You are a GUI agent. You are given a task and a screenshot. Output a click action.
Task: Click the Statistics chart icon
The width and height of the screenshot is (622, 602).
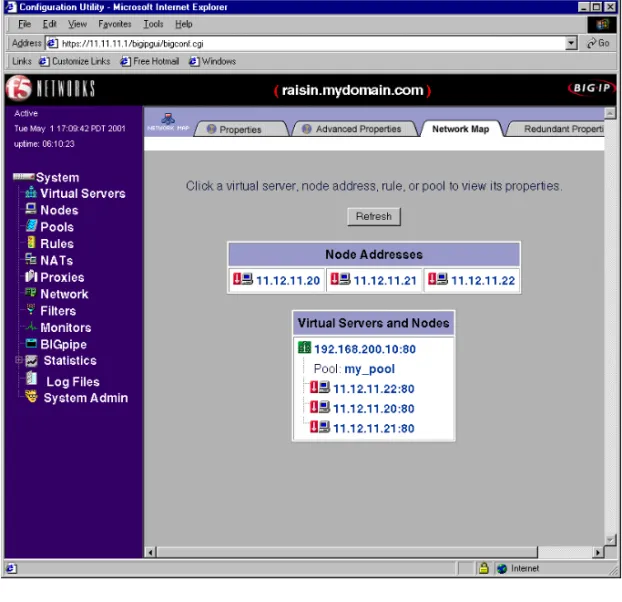(31, 361)
